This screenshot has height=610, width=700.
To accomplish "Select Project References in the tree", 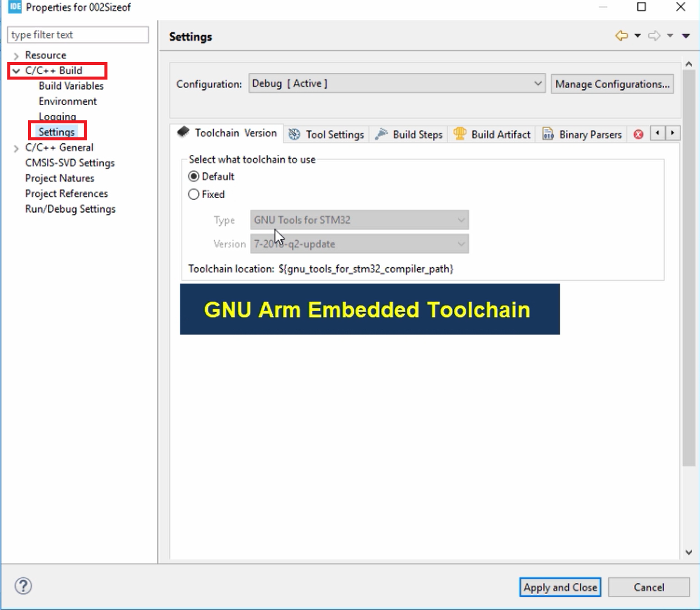I will click(66, 193).
